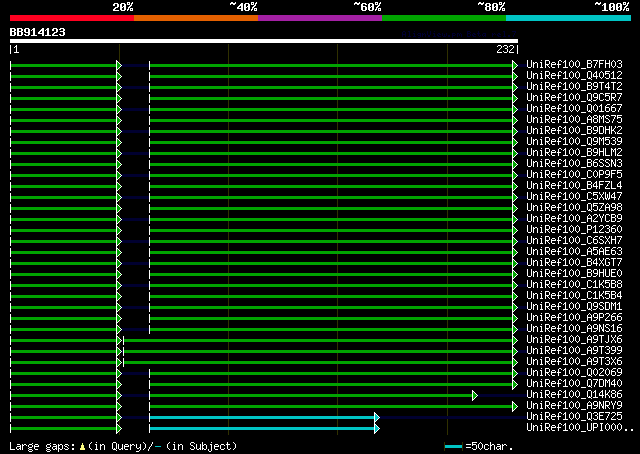Screen dimensions: 640x454
Task: Select label UniRef100_C6SXH7
Action: coord(574,240)
